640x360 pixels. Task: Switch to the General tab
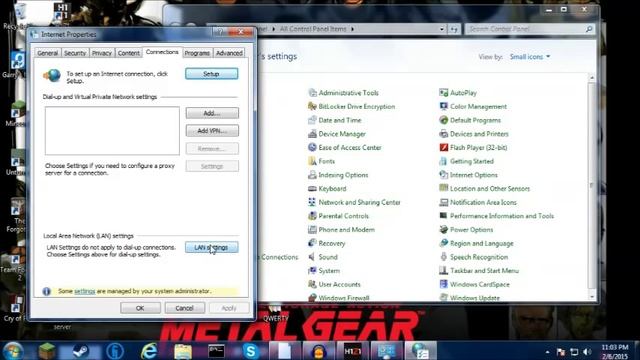pos(48,53)
